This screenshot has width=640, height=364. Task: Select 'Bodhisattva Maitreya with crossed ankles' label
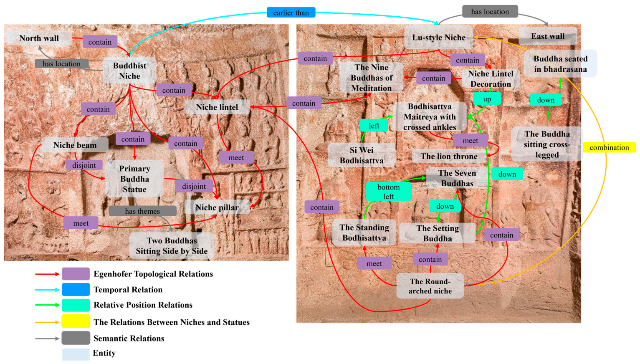click(430, 116)
